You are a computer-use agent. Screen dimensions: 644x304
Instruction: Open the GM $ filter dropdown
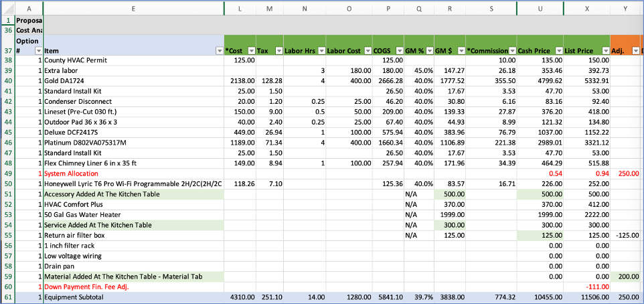point(461,51)
